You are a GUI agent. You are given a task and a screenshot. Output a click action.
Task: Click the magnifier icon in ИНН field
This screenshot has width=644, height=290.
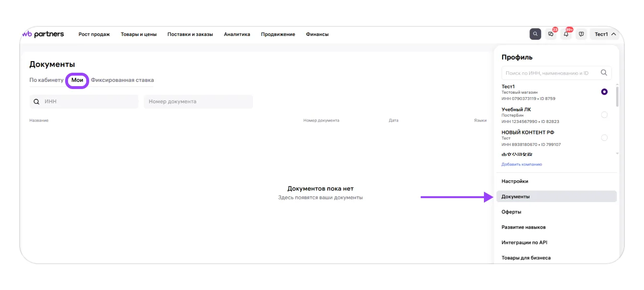point(36,101)
